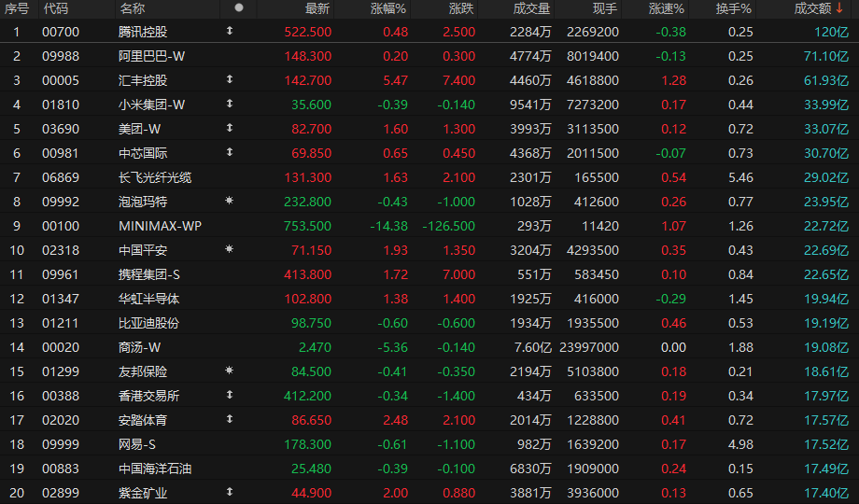Click the star marker icon beside 友邦保险
The width and height of the screenshot is (859, 504).
point(230,371)
